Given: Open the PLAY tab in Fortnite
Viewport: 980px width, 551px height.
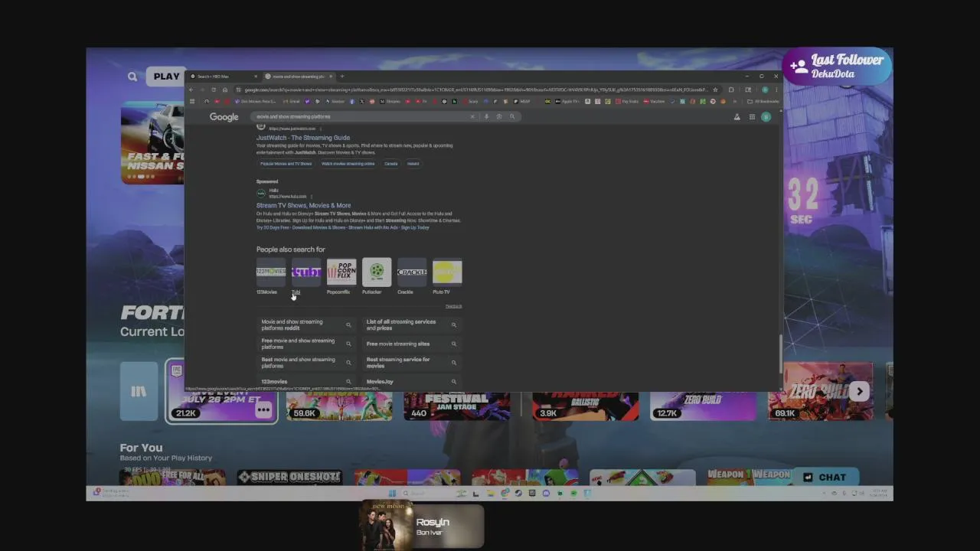Looking at the screenshot, I should 166,77.
